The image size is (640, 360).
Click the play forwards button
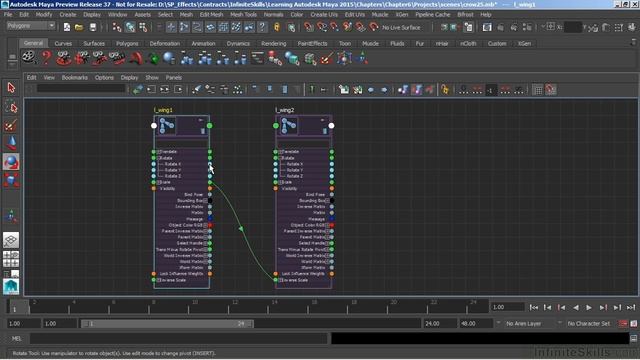589,307
